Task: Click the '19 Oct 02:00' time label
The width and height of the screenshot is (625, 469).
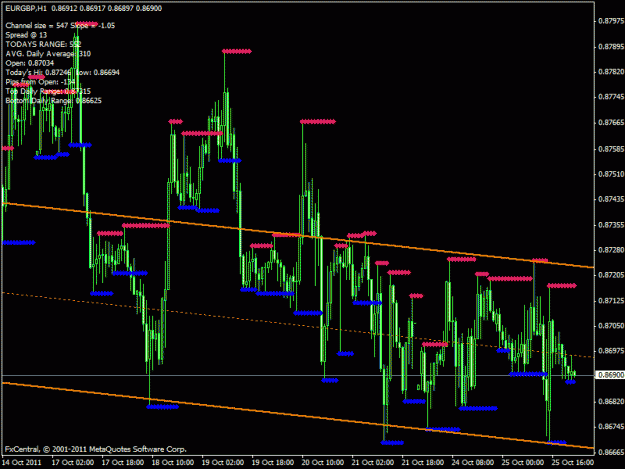Action: coord(222,463)
